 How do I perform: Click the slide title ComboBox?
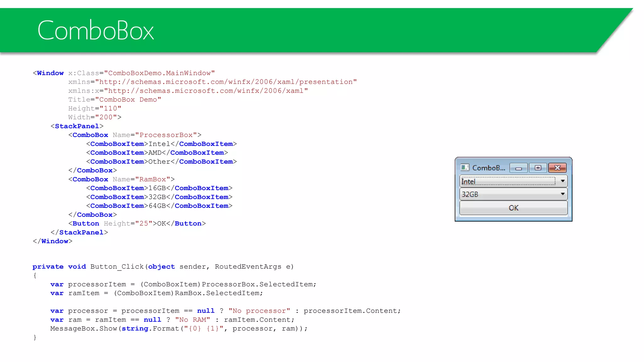tap(96, 30)
